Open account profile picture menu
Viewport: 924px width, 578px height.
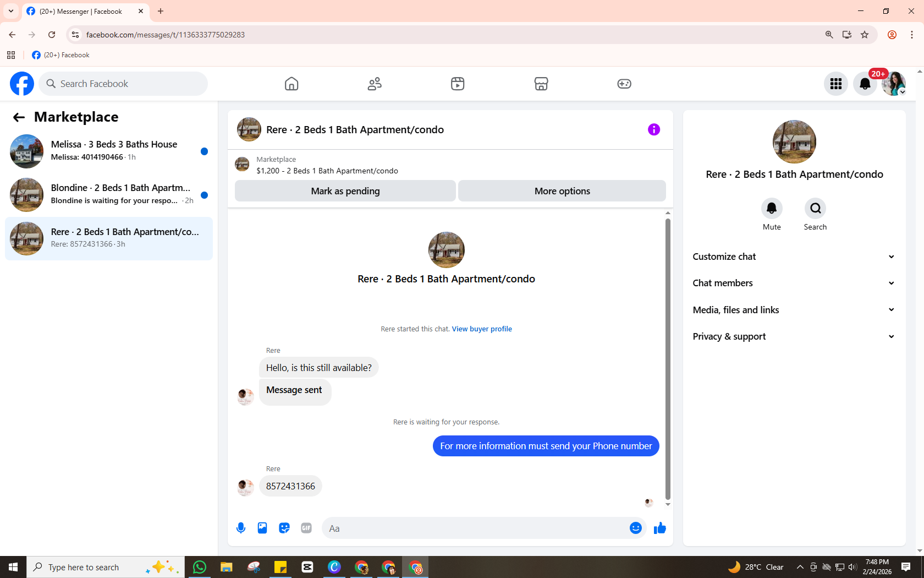[894, 84]
